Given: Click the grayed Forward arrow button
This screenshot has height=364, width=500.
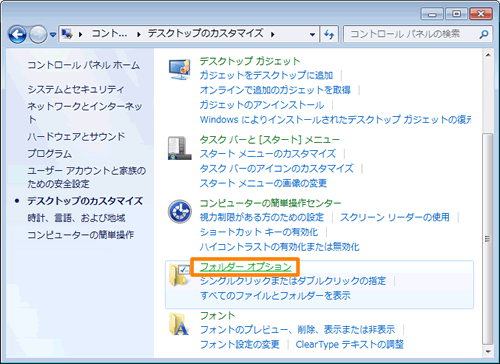Looking at the screenshot, I should tap(38, 34).
